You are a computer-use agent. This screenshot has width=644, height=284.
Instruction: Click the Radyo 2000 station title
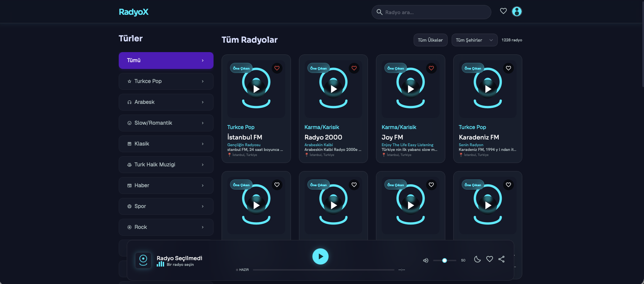pos(324,137)
